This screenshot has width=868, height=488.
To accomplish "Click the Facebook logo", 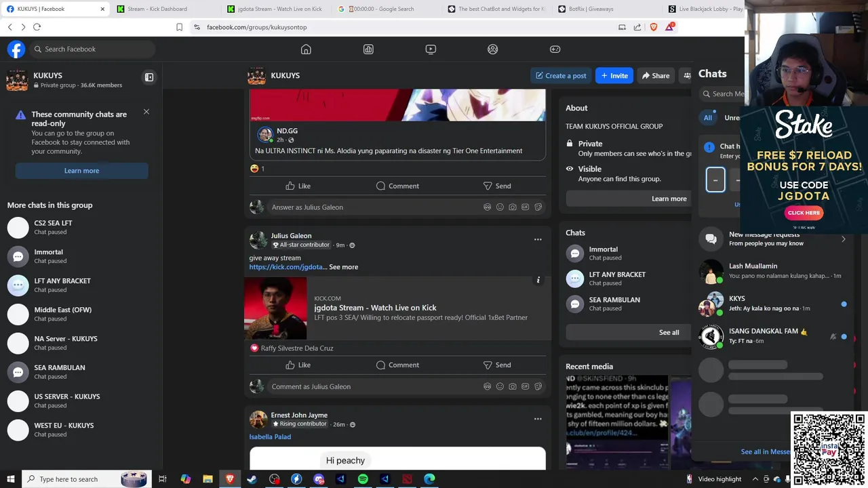I will (16, 49).
